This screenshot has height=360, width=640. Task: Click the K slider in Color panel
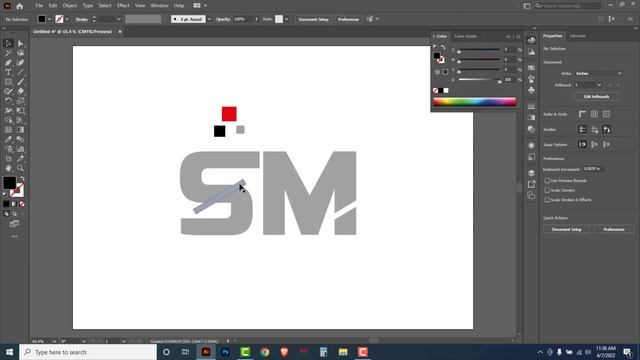click(x=479, y=80)
